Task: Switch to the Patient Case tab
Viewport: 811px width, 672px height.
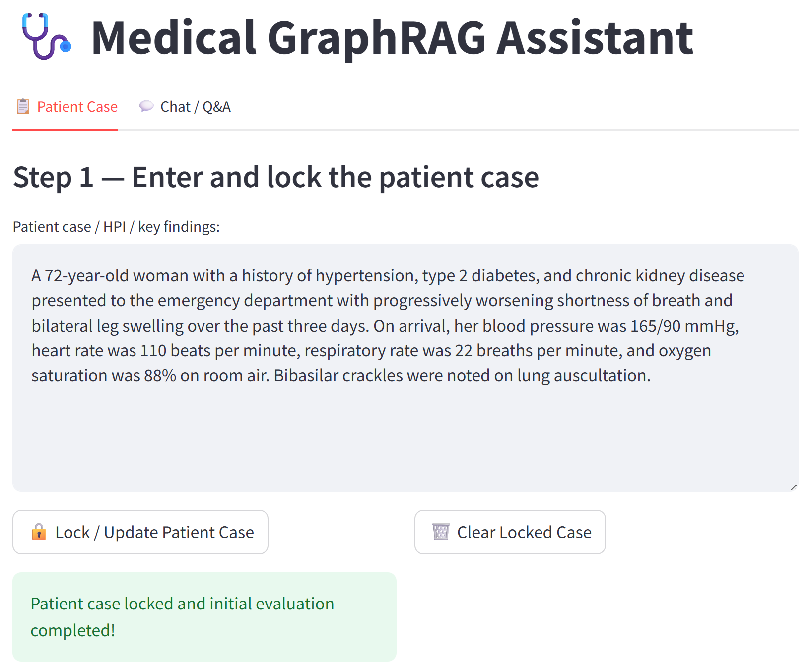Action: [x=77, y=107]
